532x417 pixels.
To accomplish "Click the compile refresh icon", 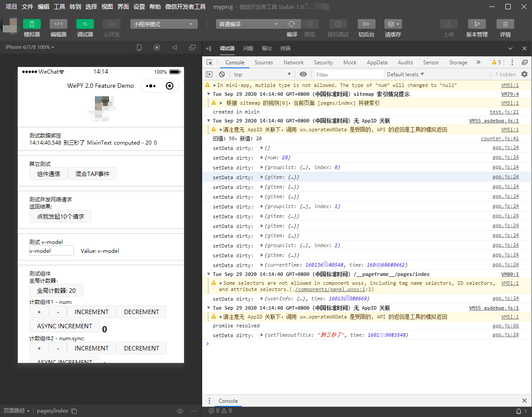I will [x=292, y=24].
